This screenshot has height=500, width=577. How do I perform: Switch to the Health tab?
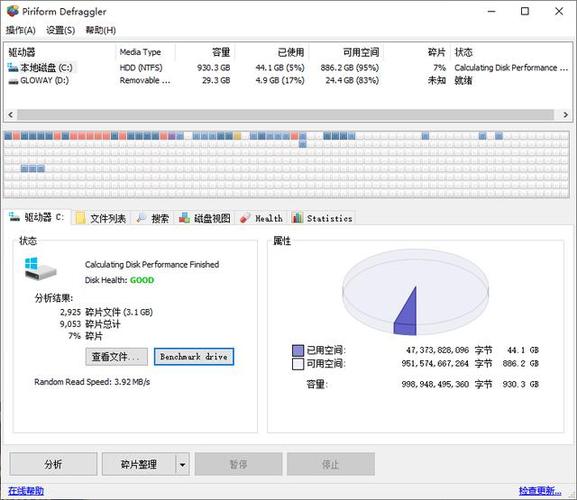pyautogui.click(x=261, y=219)
